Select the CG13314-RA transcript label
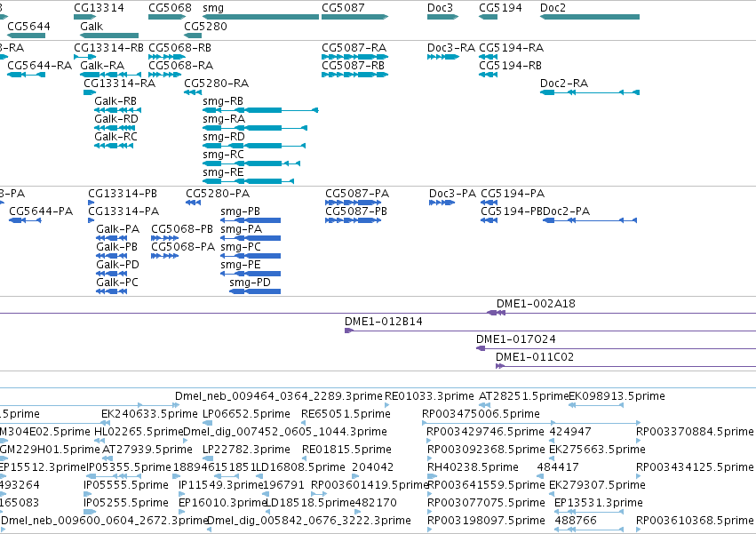This screenshot has width=756, height=534. [120, 84]
